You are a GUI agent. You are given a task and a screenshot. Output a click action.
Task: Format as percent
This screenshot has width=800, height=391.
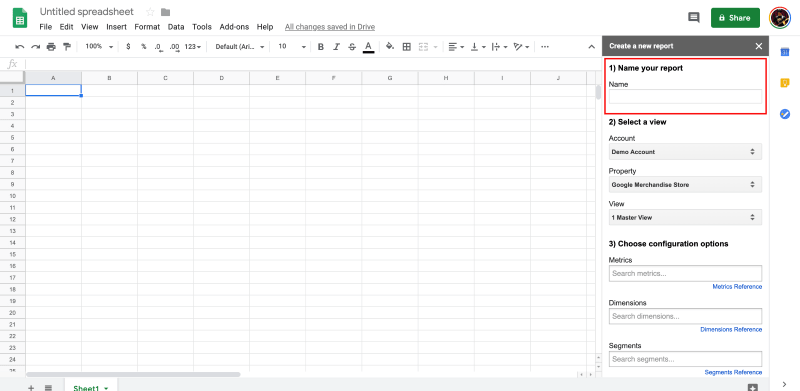click(x=144, y=46)
